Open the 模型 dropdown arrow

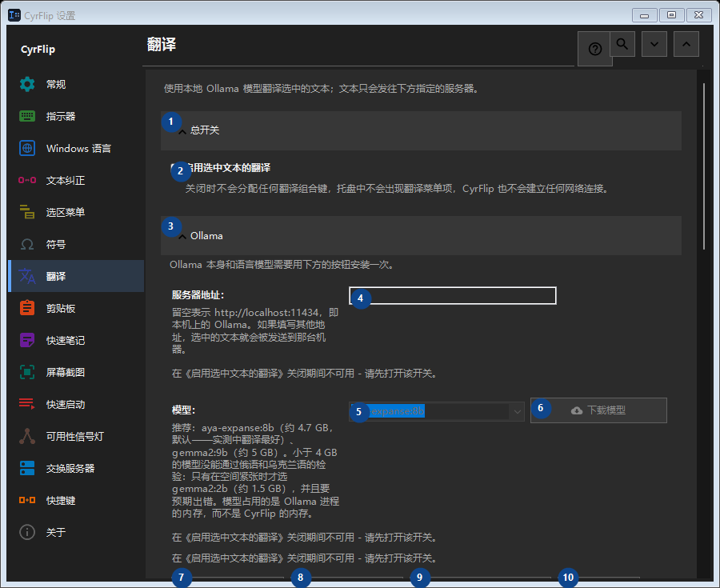coord(517,411)
